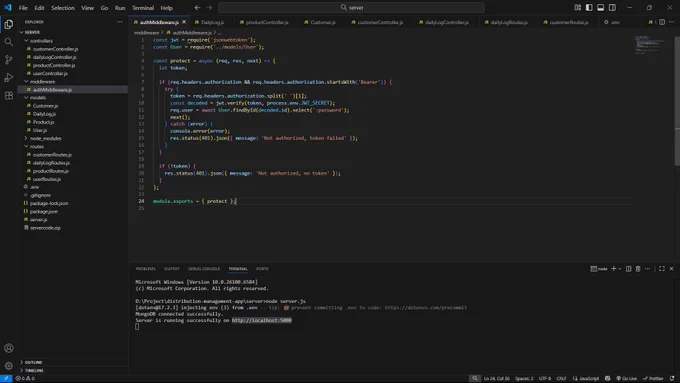Toggle the bottom panel visibility
680x383 pixels.
(x=601, y=7)
